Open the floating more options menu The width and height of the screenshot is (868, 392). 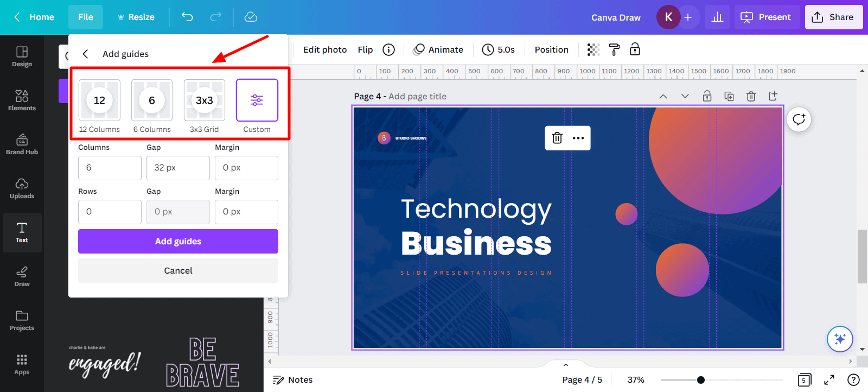point(578,138)
